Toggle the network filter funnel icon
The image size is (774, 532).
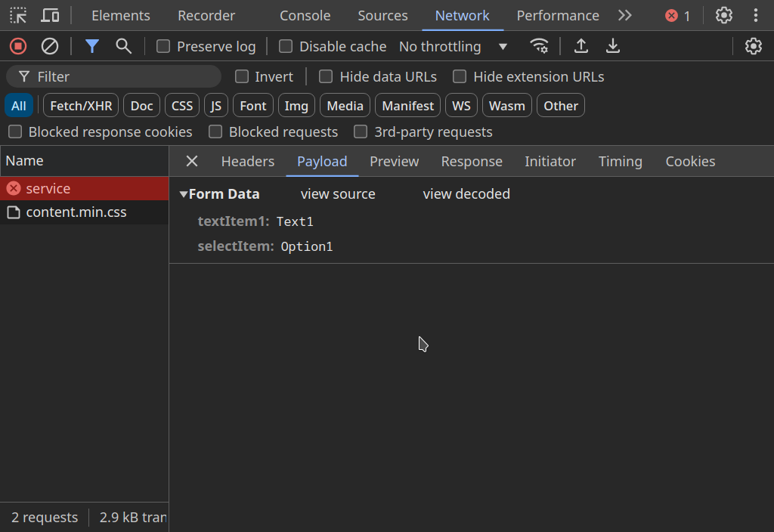[x=92, y=46]
